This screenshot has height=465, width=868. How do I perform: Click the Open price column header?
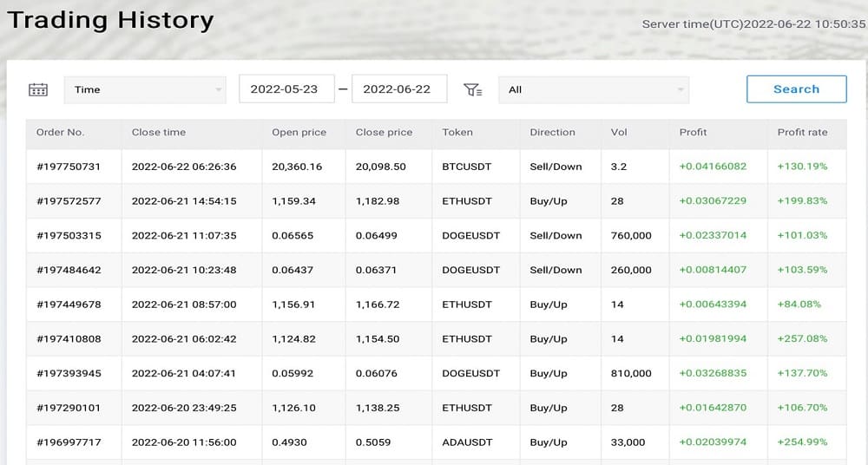click(299, 133)
